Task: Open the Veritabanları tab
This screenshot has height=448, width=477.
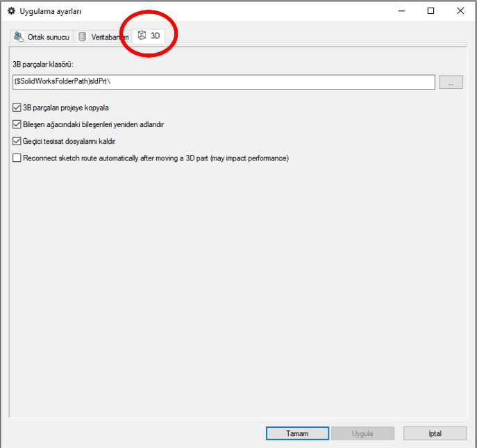Action: (x=109, y=37)
